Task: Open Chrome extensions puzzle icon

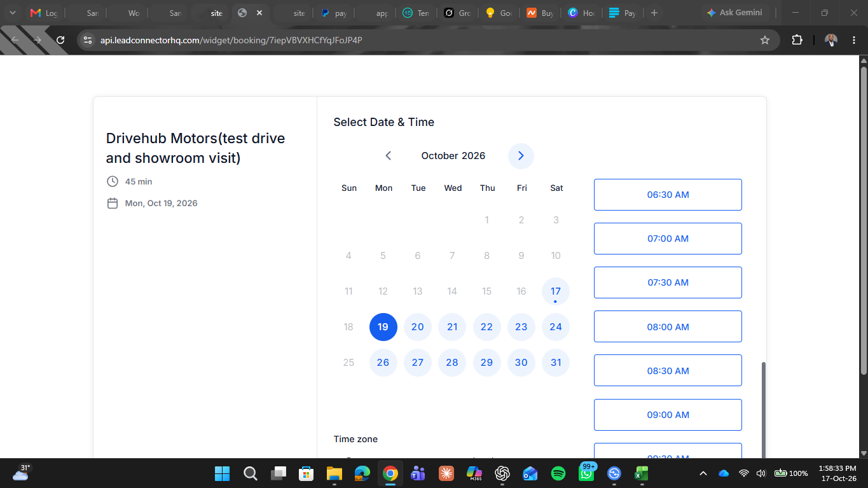Action: point(797,40)
